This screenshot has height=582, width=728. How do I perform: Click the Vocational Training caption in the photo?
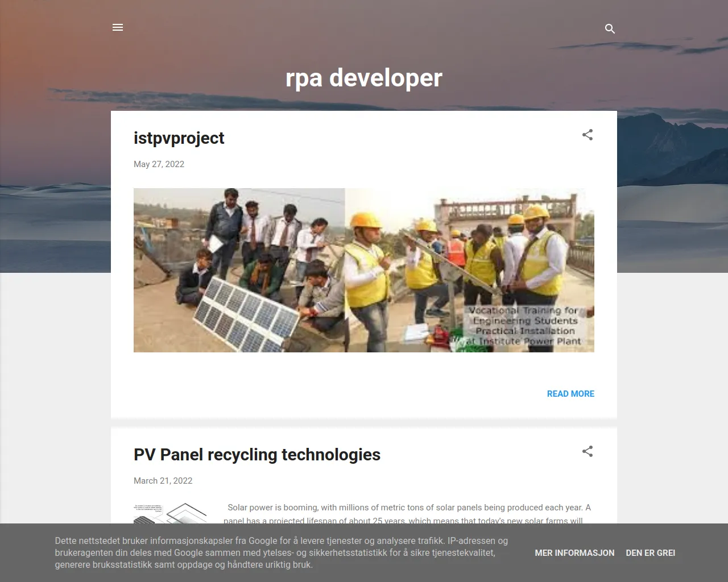pos(524,326)
